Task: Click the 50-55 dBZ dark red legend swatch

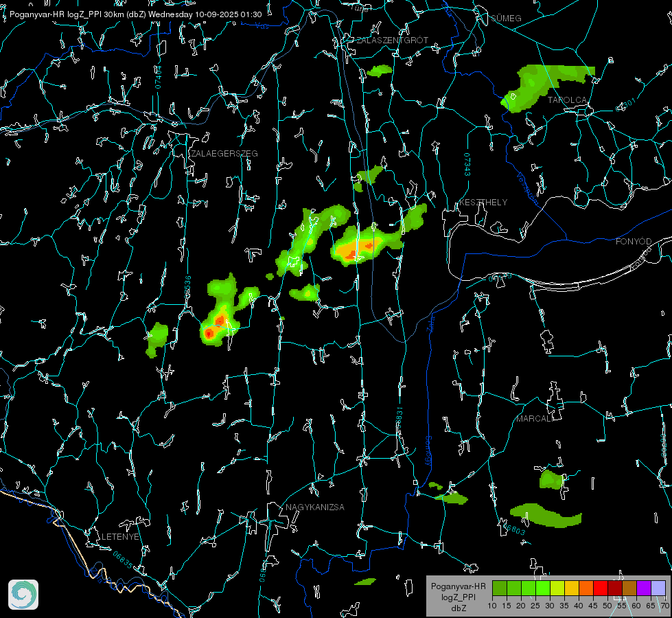Action: [615, 588]
